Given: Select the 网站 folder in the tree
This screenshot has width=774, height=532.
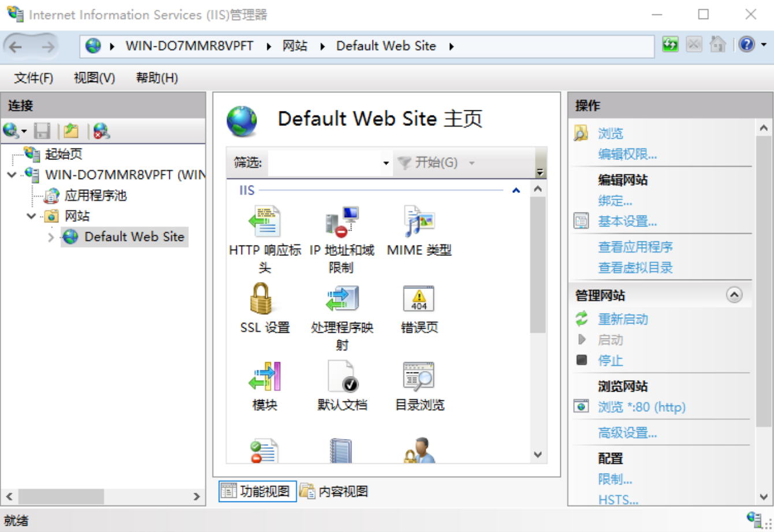Looking at the screenshot, I should pos(77,216).
